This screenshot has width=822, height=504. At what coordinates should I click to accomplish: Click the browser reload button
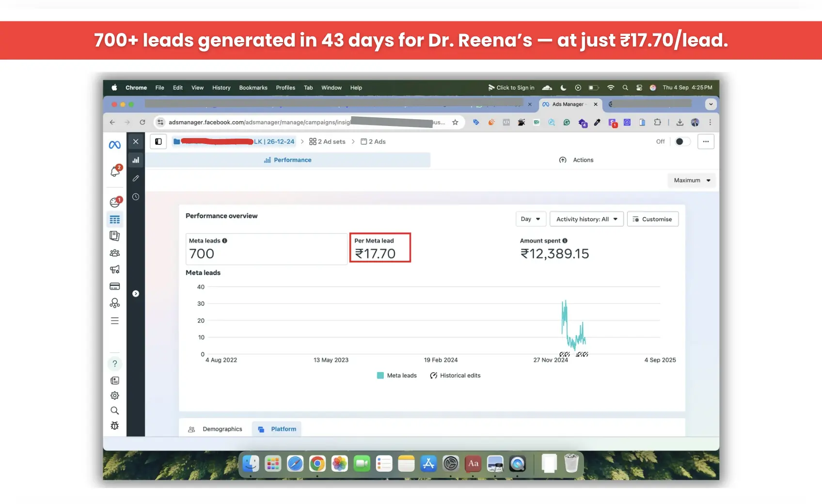[142, 122]
